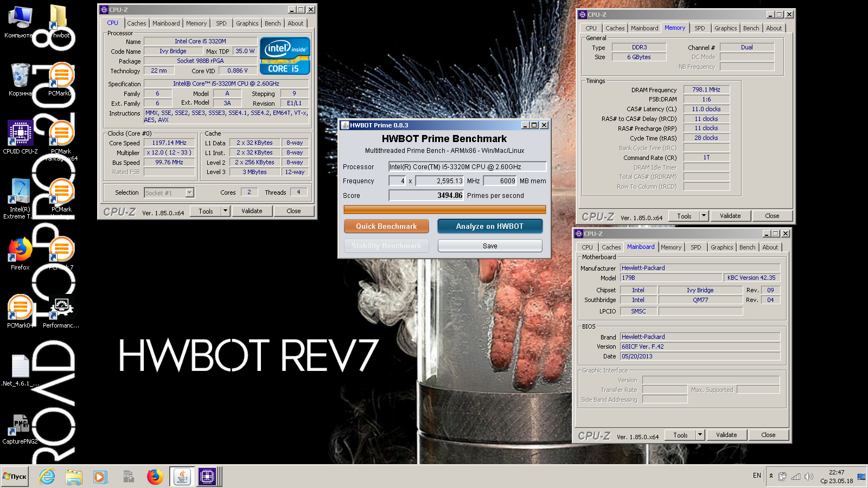Open the volume control in system tray
868x488 pixels.
tap(809, 477)
